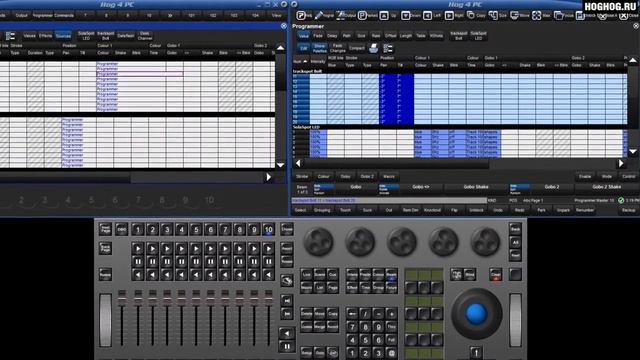This screenshot has height=360, width=640.
Task: Click the console trackball
Action: 476,313
